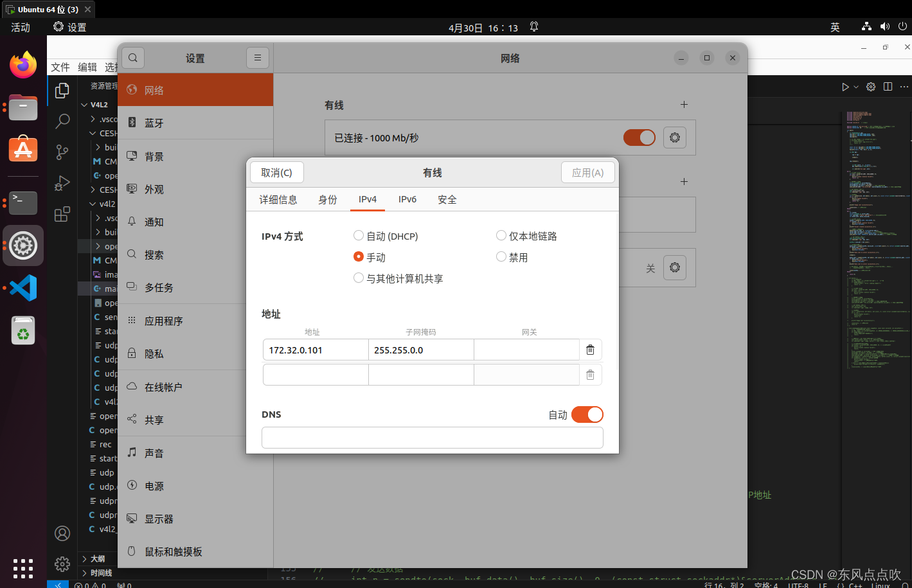The image size is (912, 588).
Task: Select 与其他计算机共享 IPv4 method
Action: [x=359, y=278]
